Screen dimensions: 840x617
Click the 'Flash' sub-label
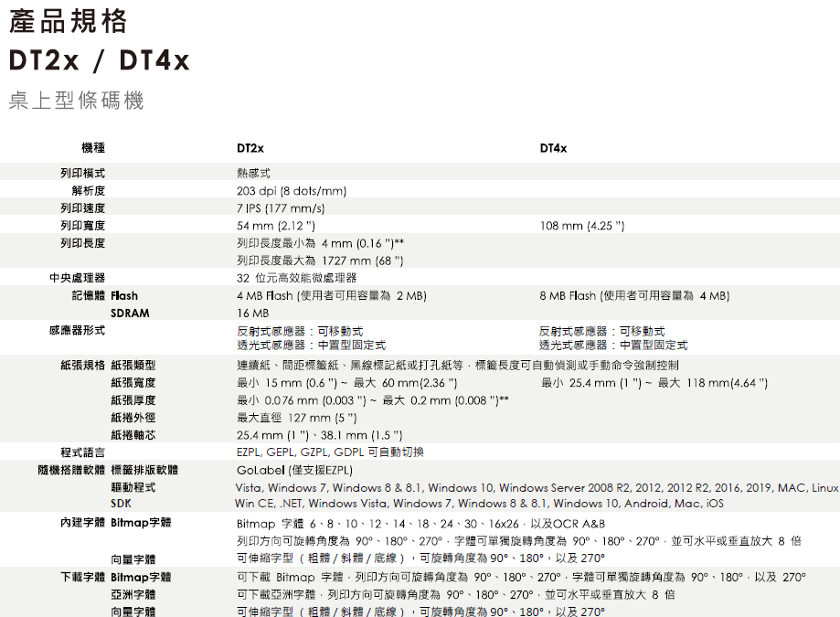[124, 295]
